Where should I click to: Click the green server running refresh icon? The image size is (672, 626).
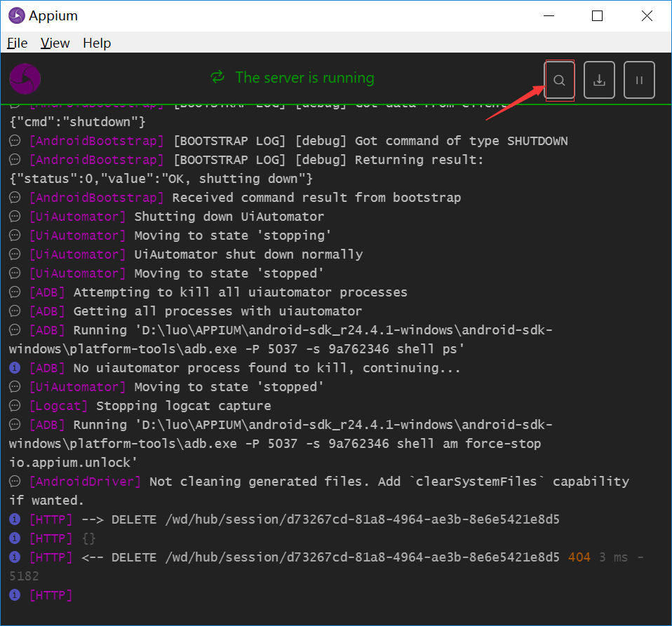coord(217,78)
